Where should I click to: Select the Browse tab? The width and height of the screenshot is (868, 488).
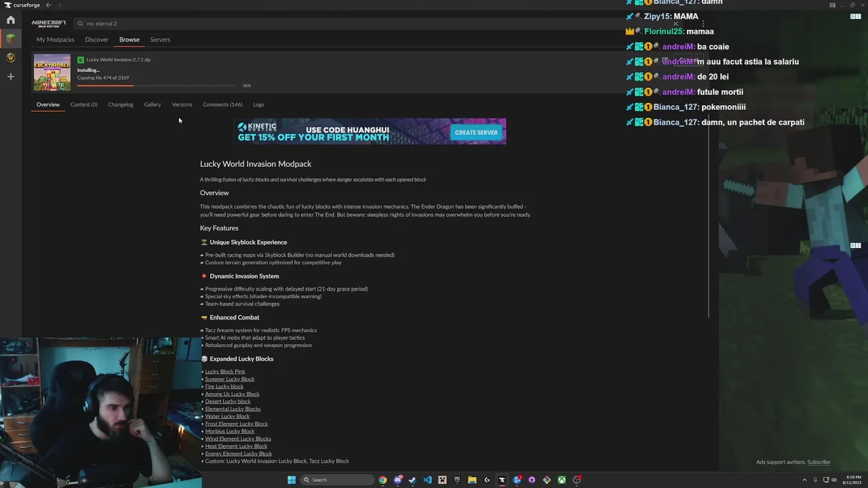point(130,39)
